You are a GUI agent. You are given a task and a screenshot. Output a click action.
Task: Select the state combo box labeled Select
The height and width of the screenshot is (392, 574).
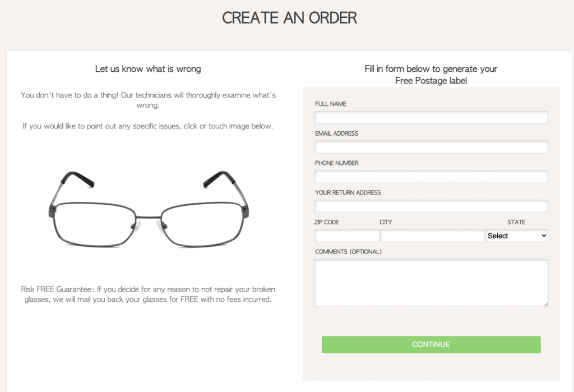click(516, 236)
